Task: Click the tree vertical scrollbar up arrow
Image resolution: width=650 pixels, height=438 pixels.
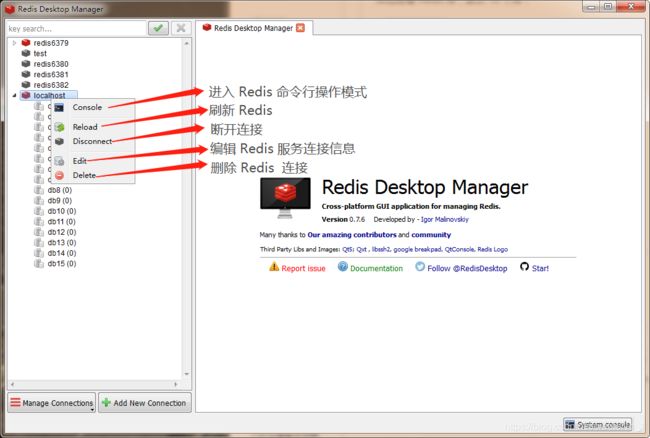Action: point(187,43)
